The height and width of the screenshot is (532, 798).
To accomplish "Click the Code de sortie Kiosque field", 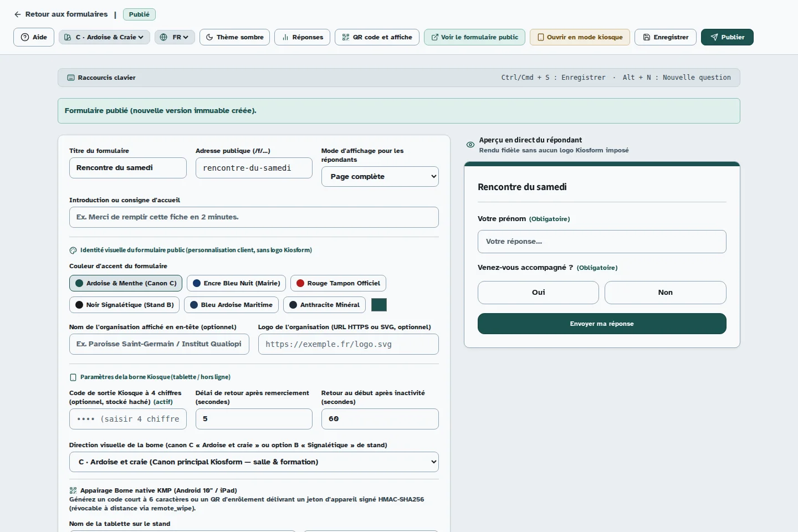I will click(127, 419).
